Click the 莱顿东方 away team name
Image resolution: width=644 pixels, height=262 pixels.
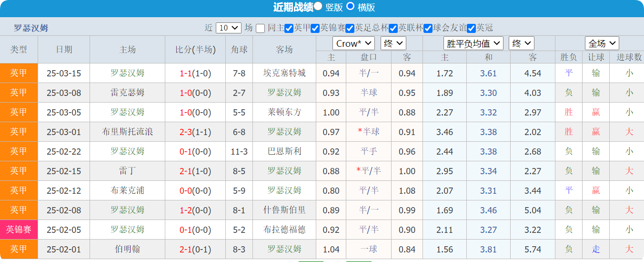[x=284, y=112]
